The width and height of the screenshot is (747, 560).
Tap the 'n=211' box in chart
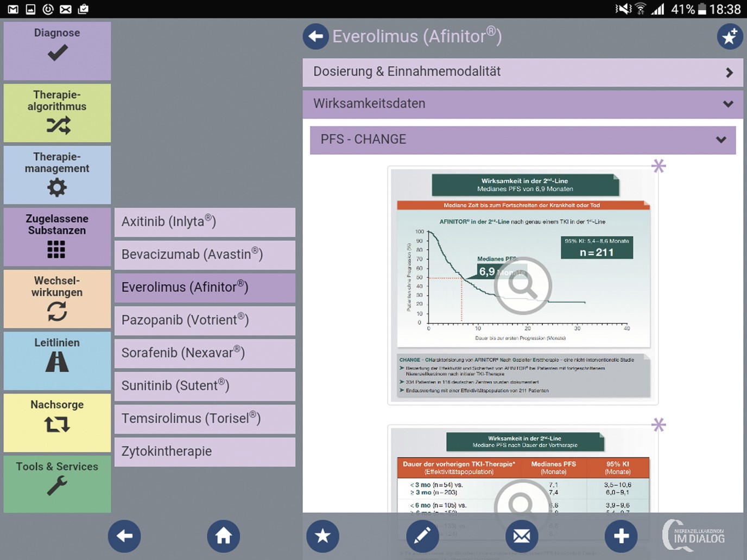(x=597, y=247)
